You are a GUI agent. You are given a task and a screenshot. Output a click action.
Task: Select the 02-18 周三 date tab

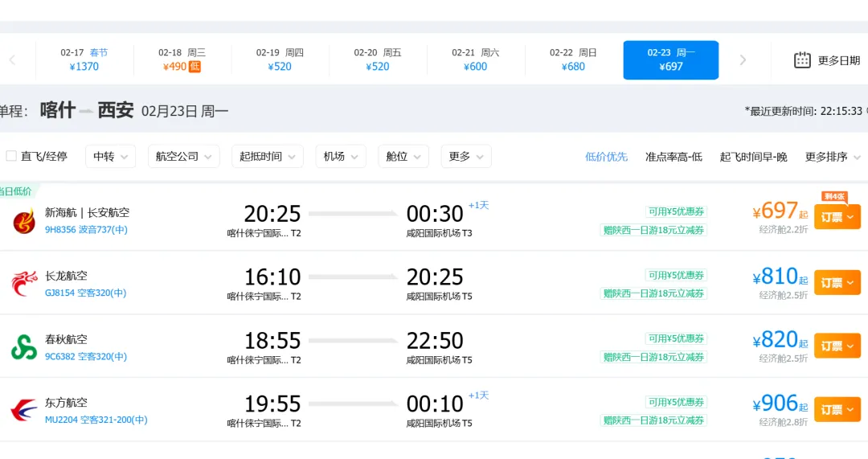tap(182, 60)
